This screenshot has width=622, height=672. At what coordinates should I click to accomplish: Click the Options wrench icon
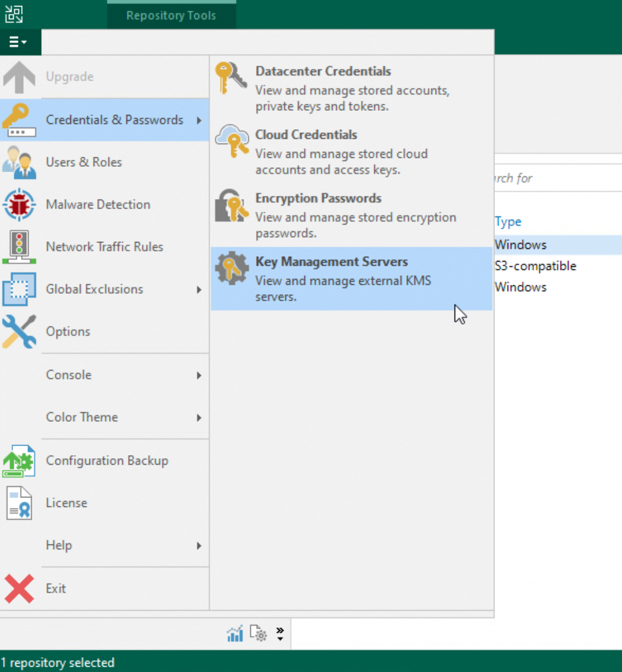pos(20,331)
